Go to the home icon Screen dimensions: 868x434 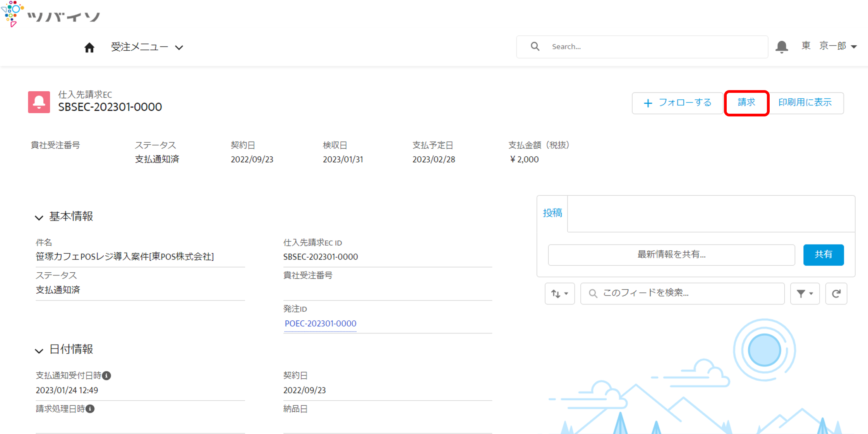[x=89, y=47]
